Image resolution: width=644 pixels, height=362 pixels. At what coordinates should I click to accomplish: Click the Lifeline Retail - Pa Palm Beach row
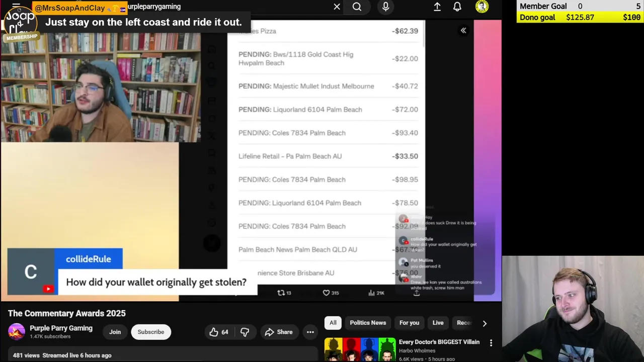(x=328, y=156)
